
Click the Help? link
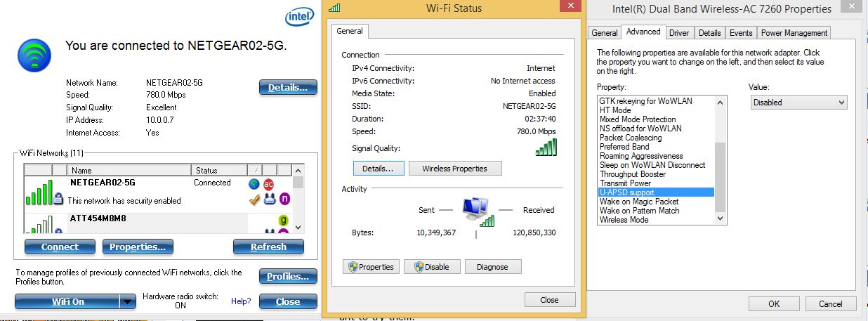(x=241, y=301)
